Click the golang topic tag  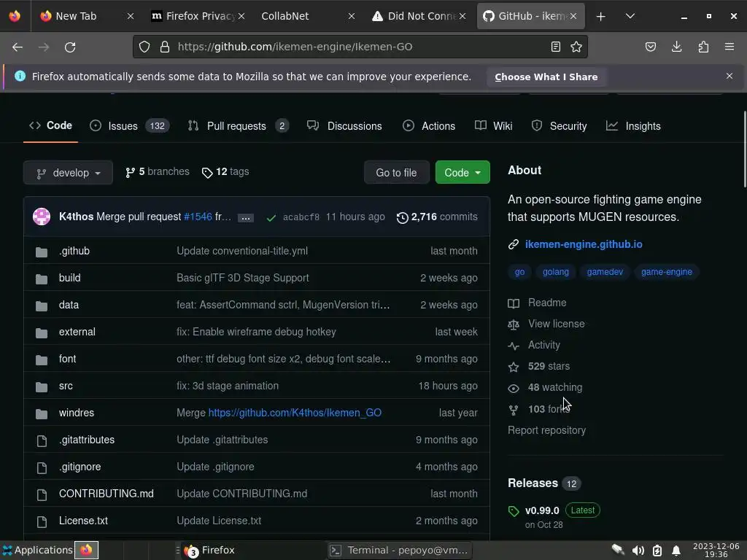pos(555,272)
